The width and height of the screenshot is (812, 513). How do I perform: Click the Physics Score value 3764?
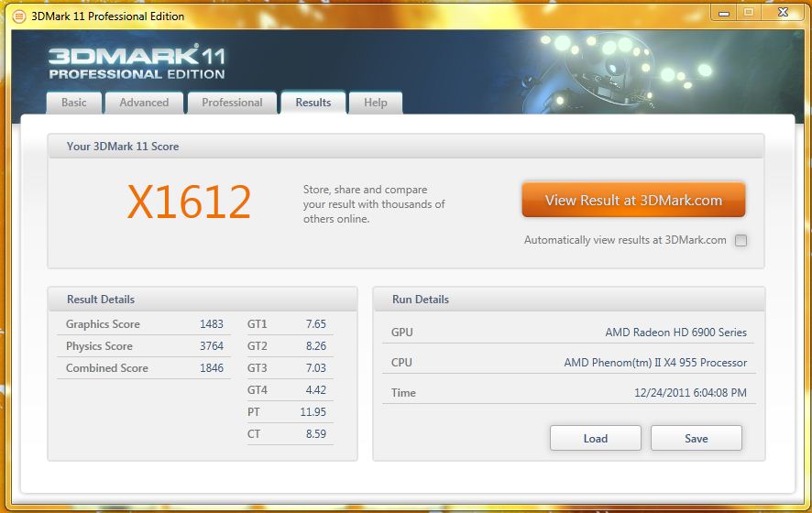pos(212,345)
